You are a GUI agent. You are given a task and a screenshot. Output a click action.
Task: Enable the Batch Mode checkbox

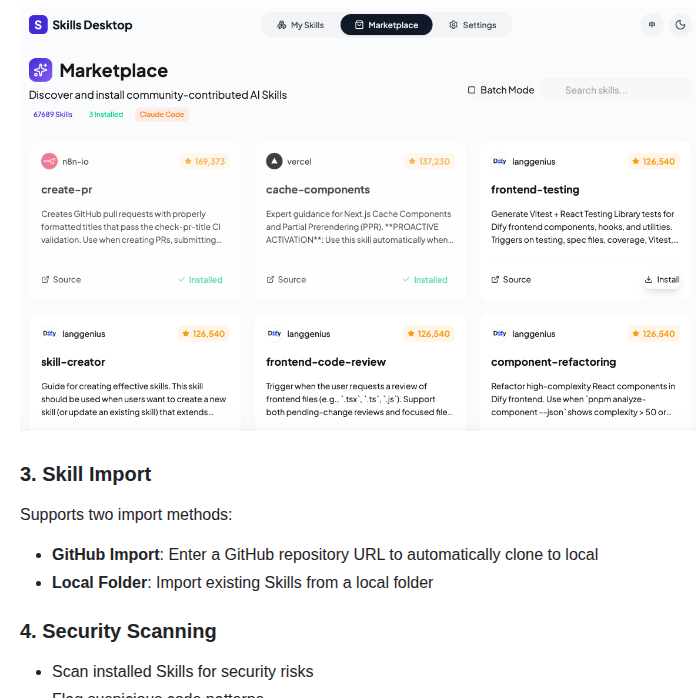[472, 90]
